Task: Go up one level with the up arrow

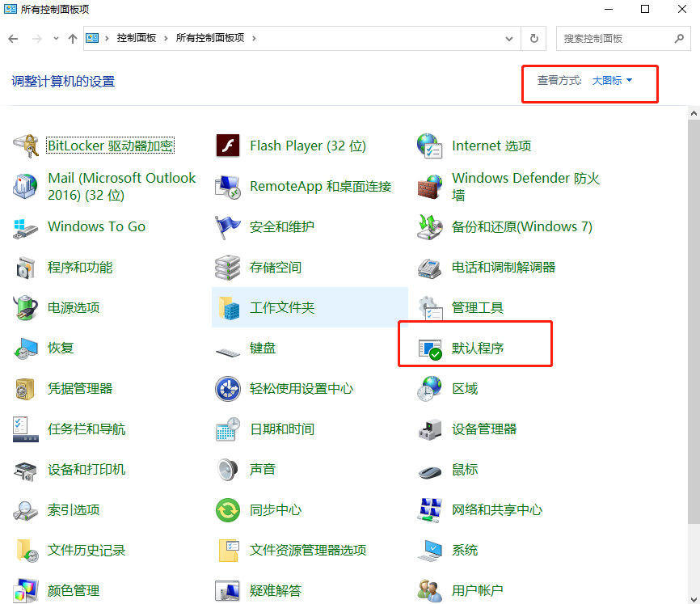Action: [72, 39]
